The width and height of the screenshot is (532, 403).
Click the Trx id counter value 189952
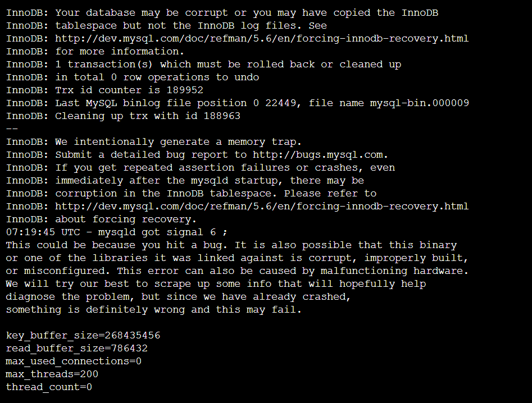pyautogui.click(x=185, y=90)
